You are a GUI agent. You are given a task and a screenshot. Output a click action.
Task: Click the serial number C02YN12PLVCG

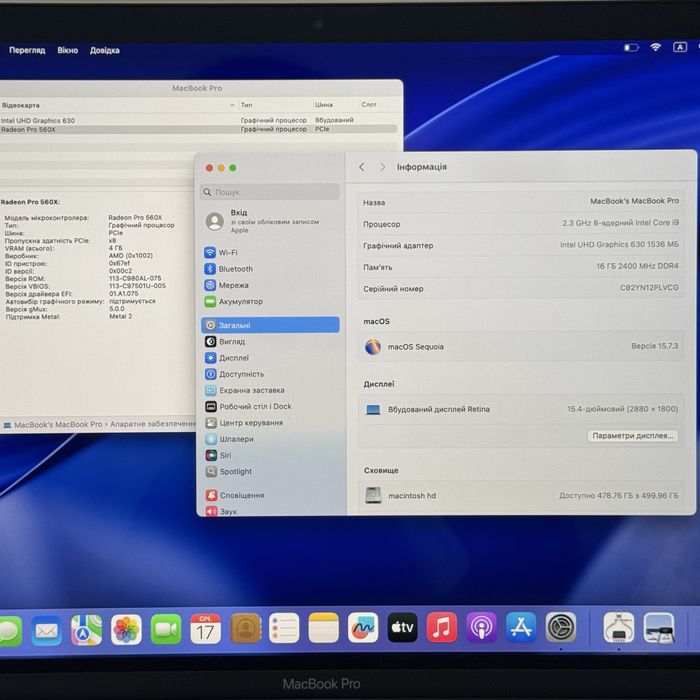[x=649, y=288]
